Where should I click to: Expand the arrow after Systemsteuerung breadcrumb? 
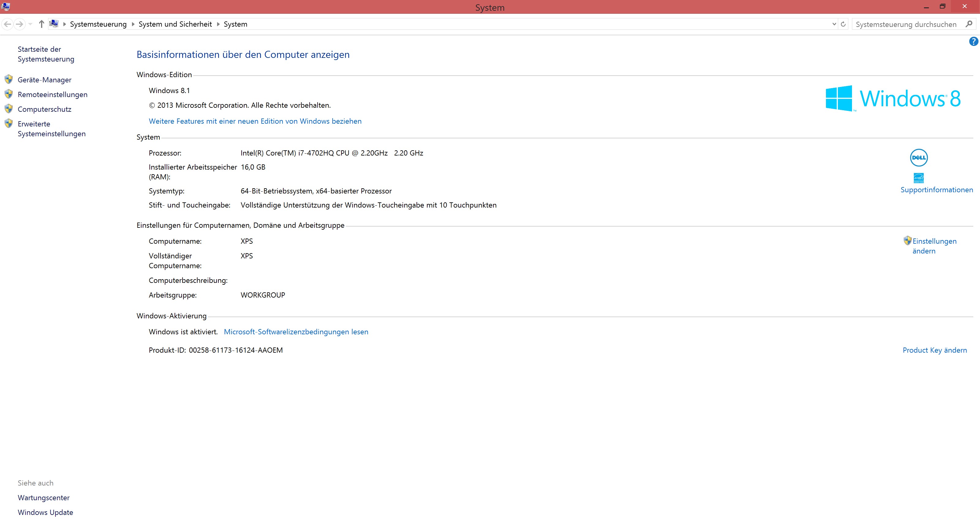click(x=133, y=24)
